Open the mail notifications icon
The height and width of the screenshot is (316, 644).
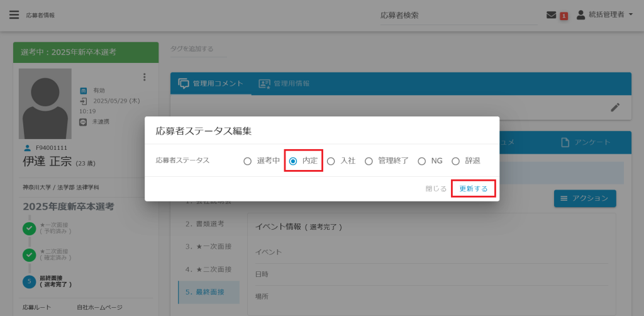(x=552, y=14)
